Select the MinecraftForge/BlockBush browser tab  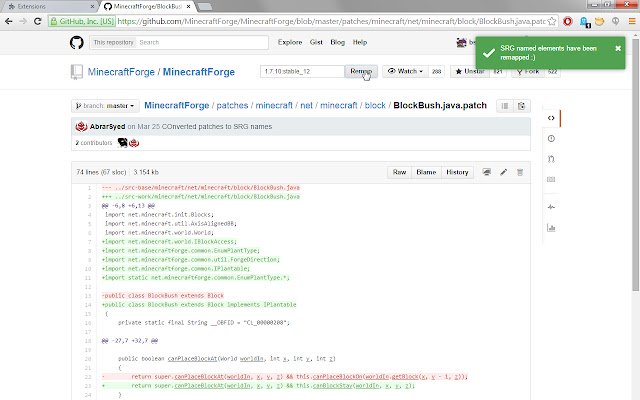tap(145, 7)
